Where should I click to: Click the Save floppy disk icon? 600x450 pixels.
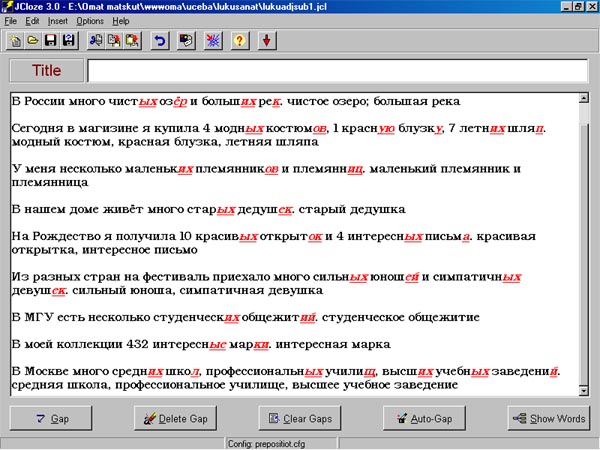[x=51, y=41]
